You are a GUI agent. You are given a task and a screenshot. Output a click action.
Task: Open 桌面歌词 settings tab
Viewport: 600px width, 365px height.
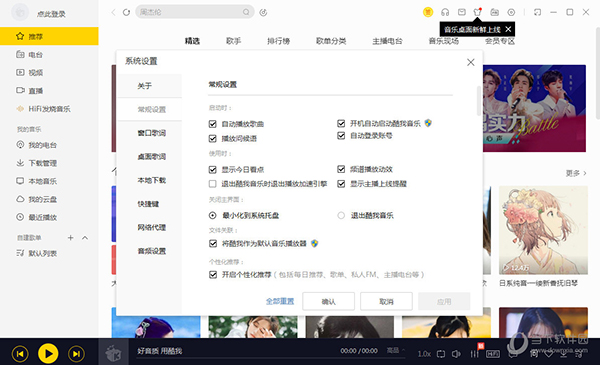pos(149,156)
